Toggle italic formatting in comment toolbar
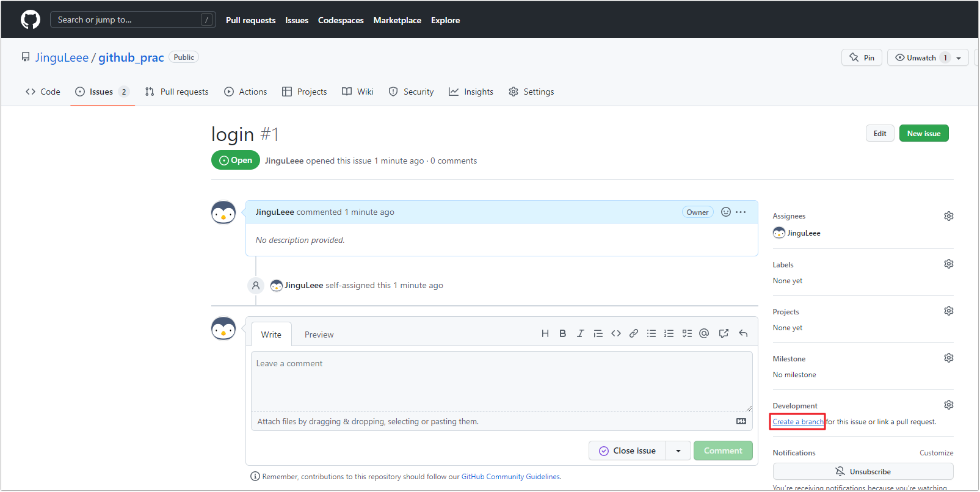 click(x=581, y=333)
